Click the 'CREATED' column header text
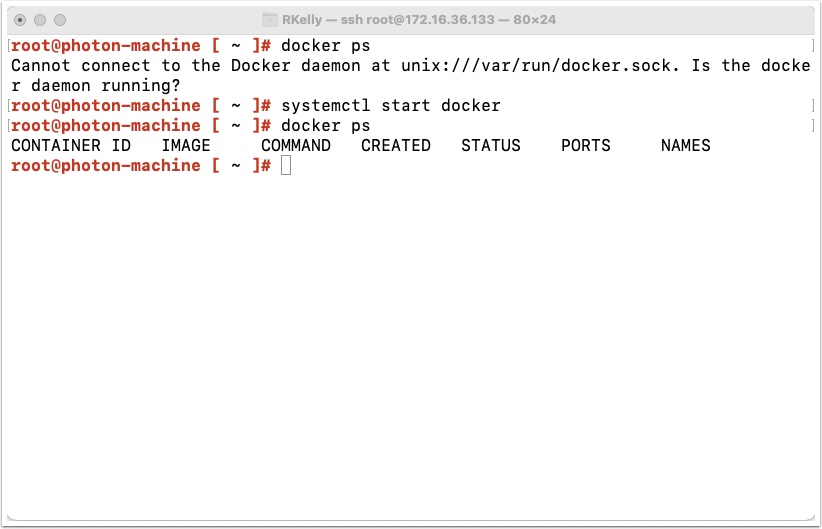Image resolution: width=822 pixels, height=529 pixels. (396, 145)
